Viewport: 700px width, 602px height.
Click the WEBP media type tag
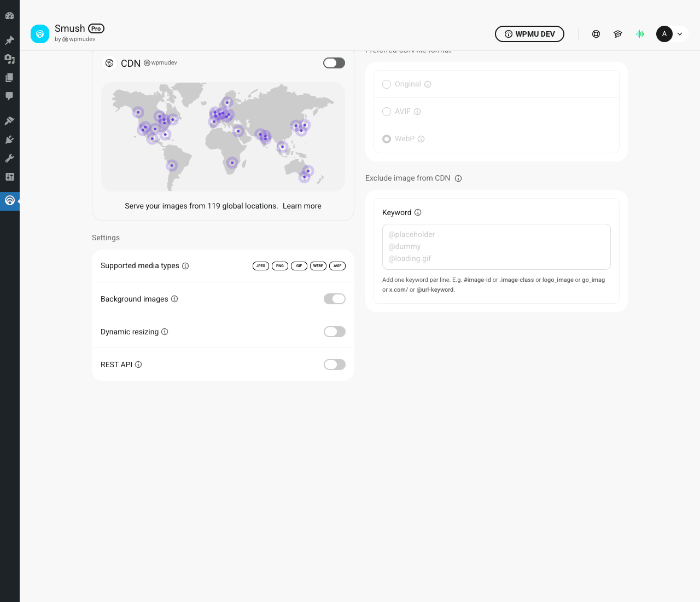point(318,266)
